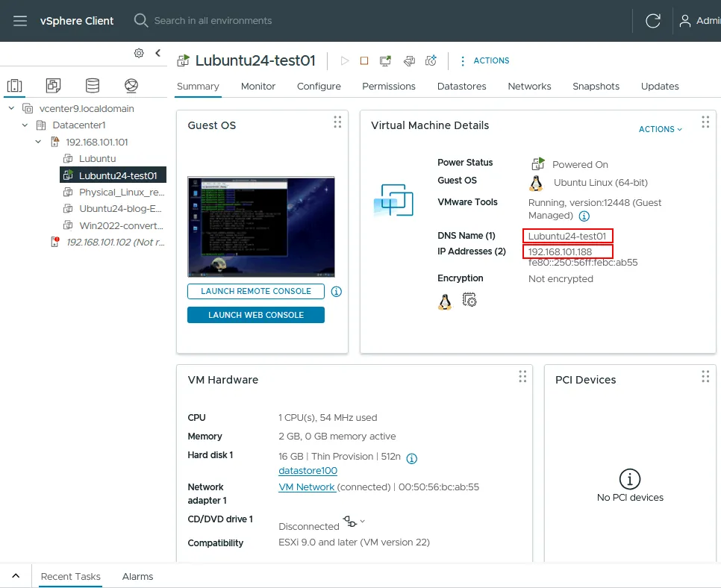Open the Snapshots tab
Viewport: 721px width, 588px height.
pos(596,87)
